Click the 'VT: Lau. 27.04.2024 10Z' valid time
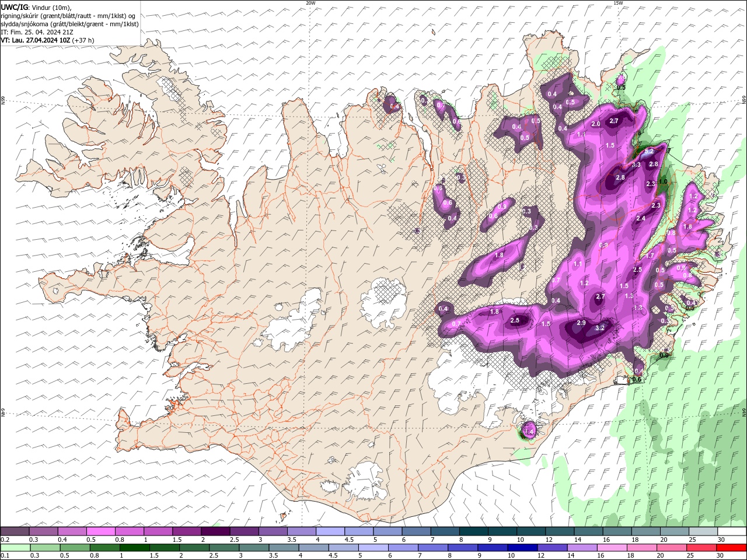The height and width of the screenshot is (560, 747). [x=36, y=40]
